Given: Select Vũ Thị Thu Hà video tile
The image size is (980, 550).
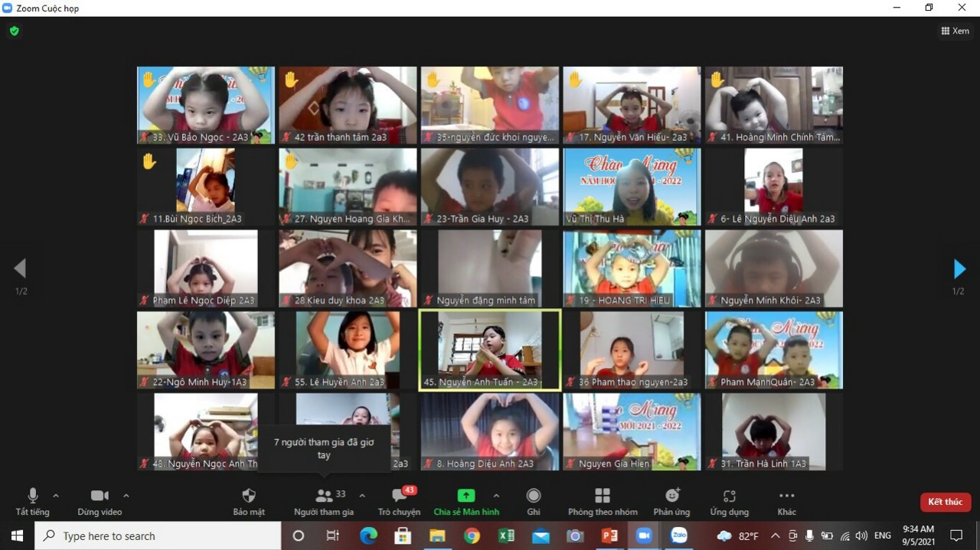Looking at the screenshot, I should (632, 187).
